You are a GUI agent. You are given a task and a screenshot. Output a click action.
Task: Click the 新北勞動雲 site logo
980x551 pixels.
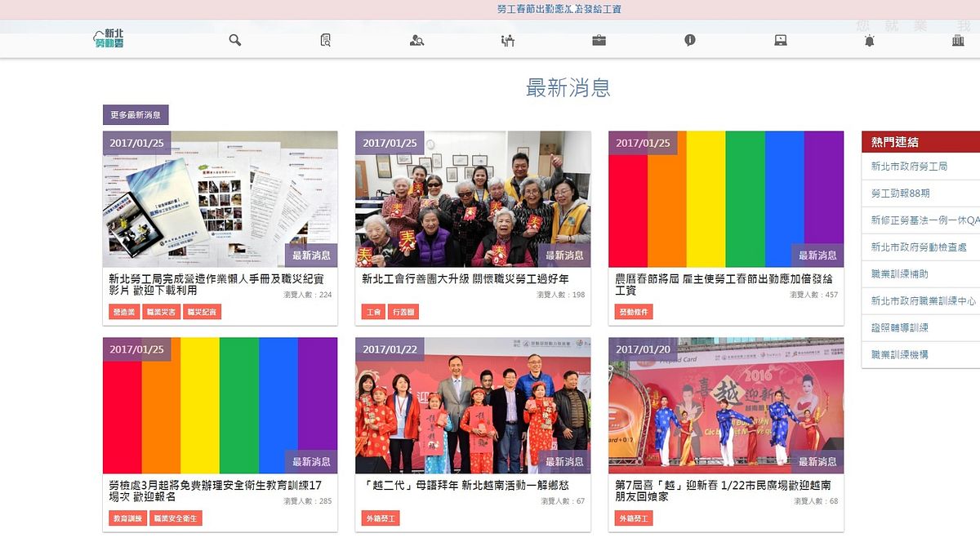tap(109, 38)
